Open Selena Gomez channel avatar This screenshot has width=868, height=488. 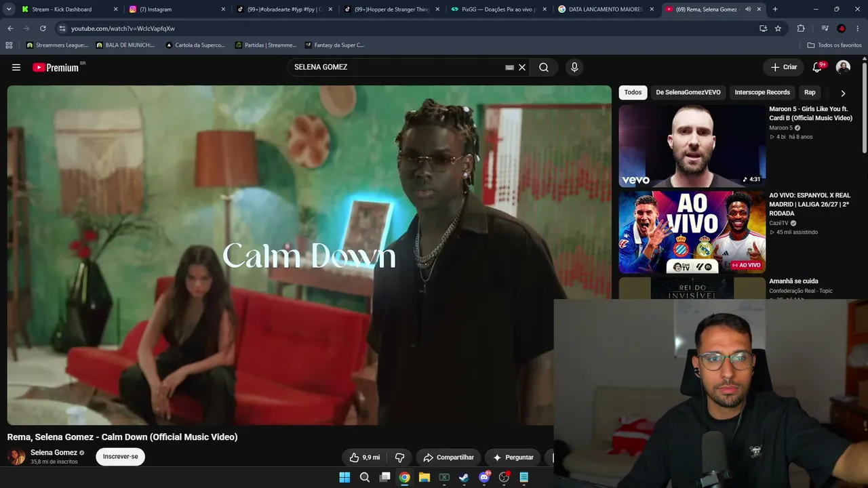coord(16,457)
